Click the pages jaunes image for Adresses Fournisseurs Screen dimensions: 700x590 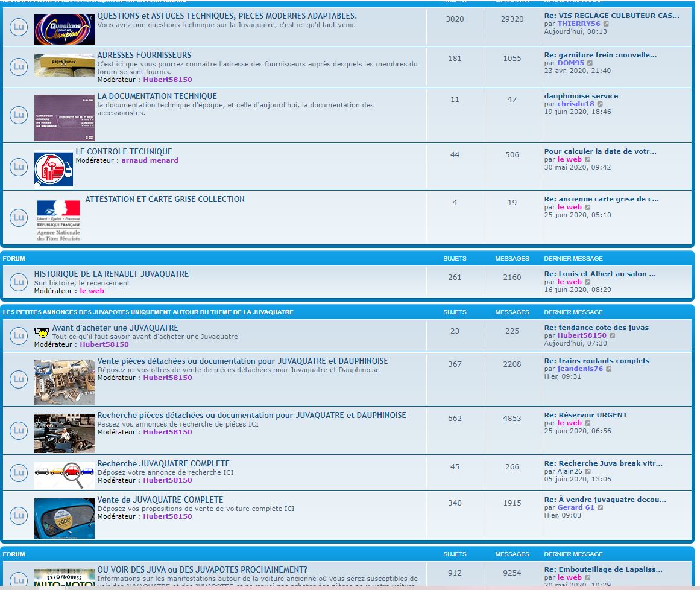click(x=65, y=65)
